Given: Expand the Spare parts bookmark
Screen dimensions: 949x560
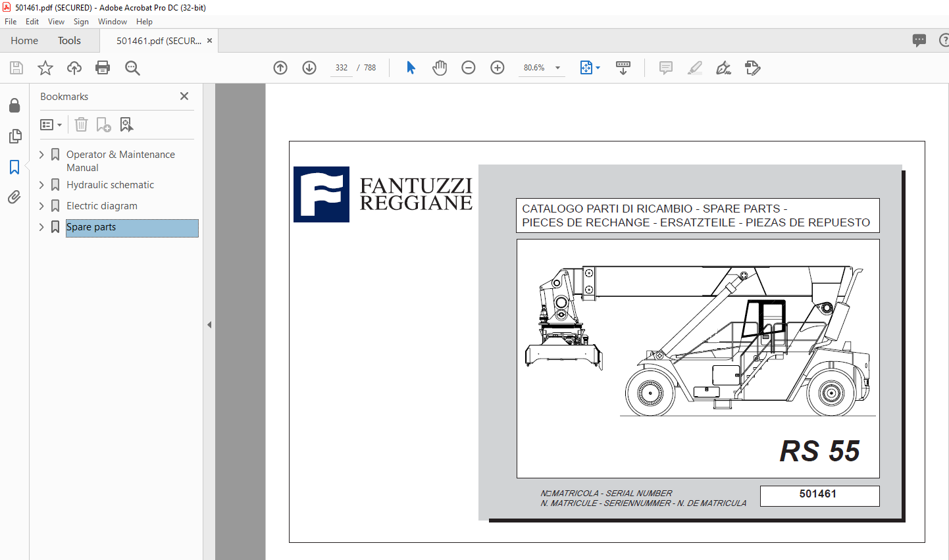Looking at the screenshot, I should tap(41, 227).
